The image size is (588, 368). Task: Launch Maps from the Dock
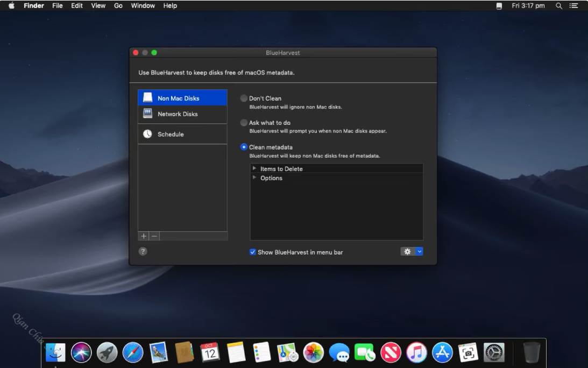click(x=288, y=352)
